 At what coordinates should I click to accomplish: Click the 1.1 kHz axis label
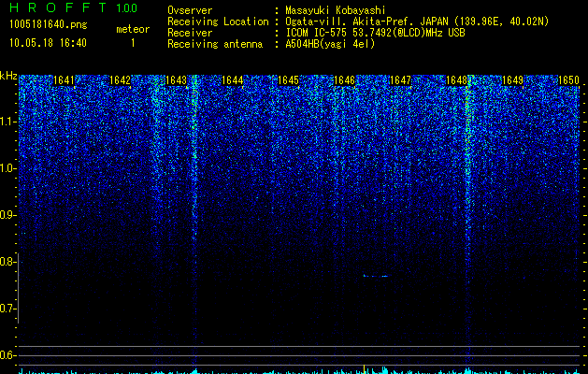pyautogui.click(x=7, y=122)
